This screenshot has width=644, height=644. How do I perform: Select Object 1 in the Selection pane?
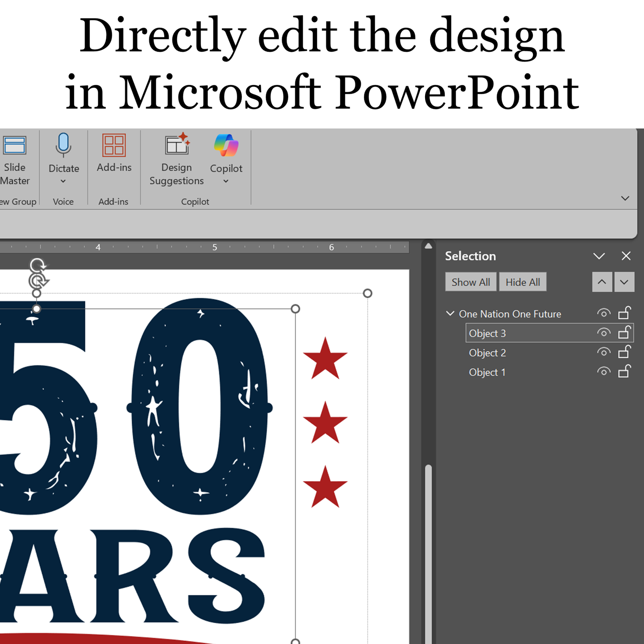487,372
